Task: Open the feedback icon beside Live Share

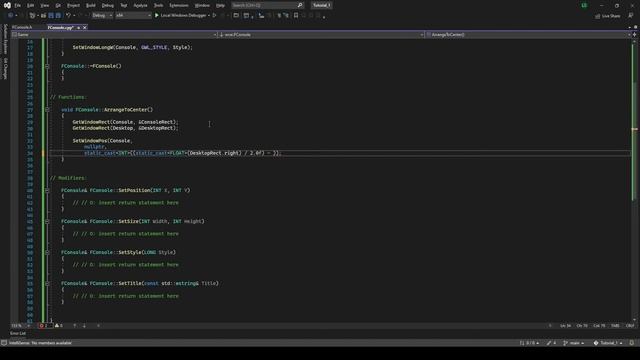Action: coord(631,16)
